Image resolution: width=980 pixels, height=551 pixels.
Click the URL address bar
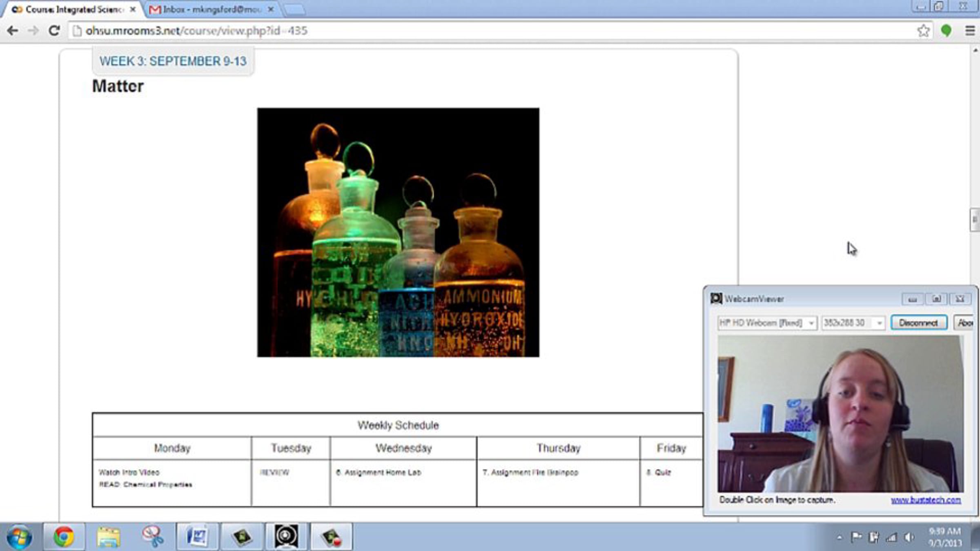490,31
